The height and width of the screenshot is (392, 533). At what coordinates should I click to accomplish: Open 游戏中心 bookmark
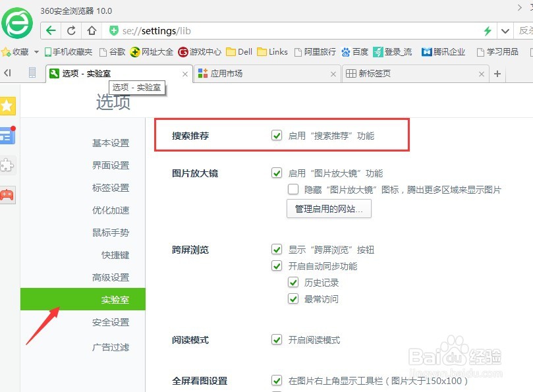[x=200, y=52]
